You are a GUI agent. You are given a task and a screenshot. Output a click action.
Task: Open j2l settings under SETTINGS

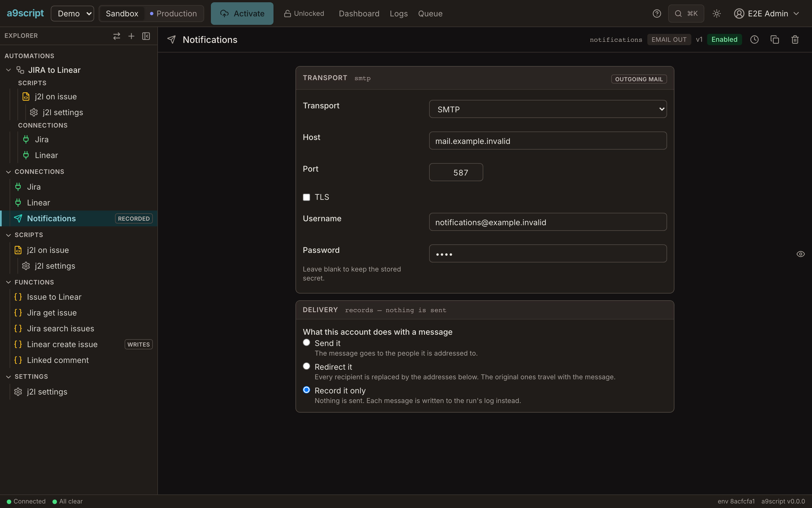[47, 392]
